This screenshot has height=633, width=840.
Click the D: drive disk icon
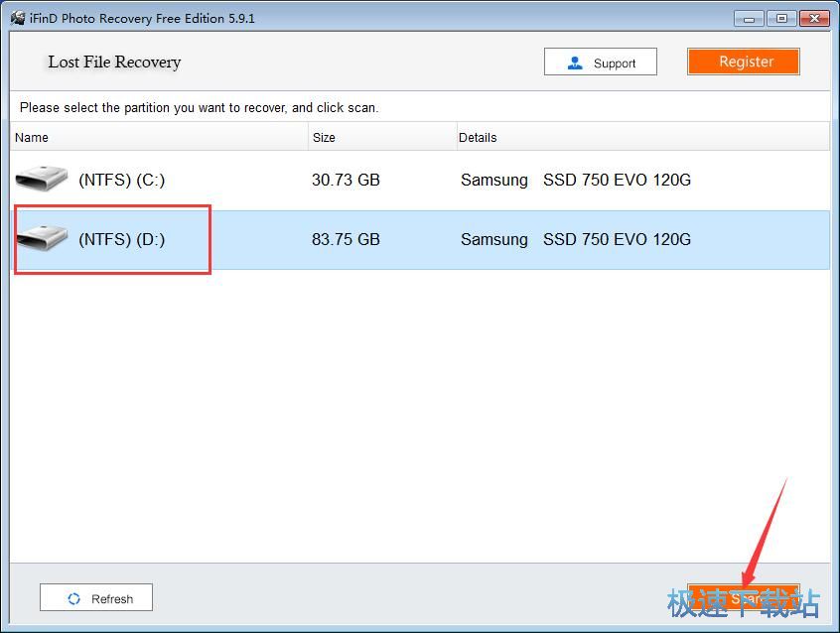pyautogui.click(x=42, y=239)
